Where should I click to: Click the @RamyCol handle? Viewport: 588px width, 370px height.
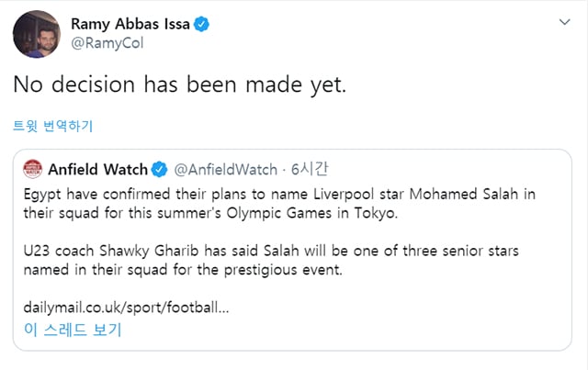pyautogui.click(x=107, y=43)
